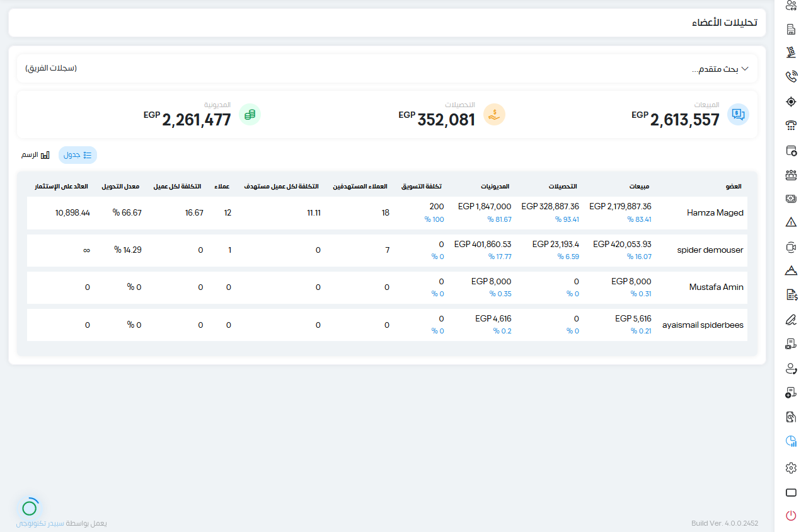Screen dimensions: 806x532
Task: Click the سجلات الفريق team records label
Action: (51, 68)
